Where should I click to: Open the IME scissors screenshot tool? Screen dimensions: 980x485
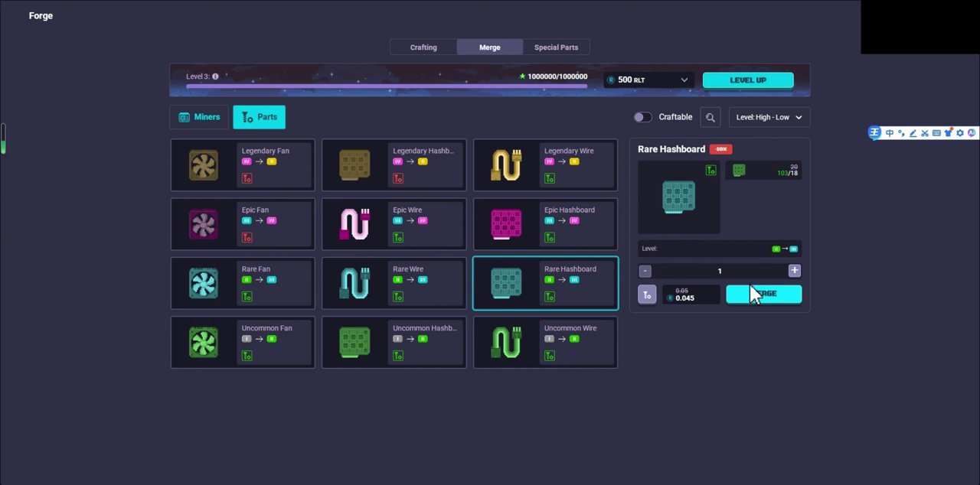[x=924, y=133]
